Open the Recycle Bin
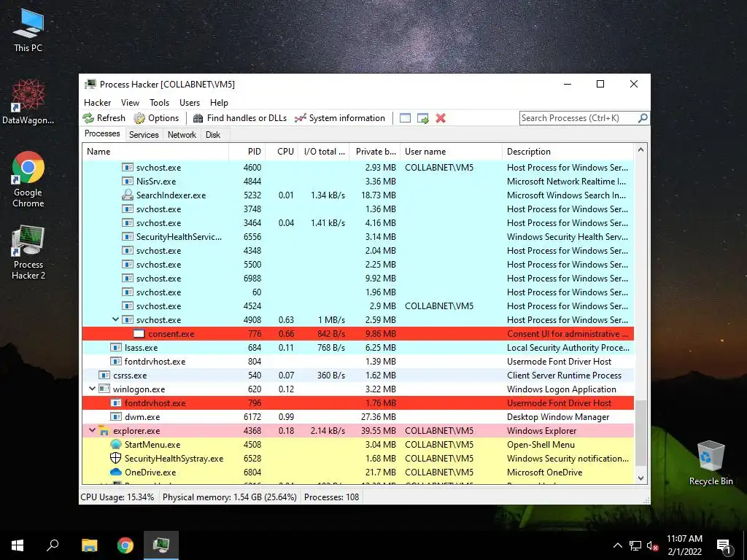Viewport: 747px width, 560px height. [711, 463]
